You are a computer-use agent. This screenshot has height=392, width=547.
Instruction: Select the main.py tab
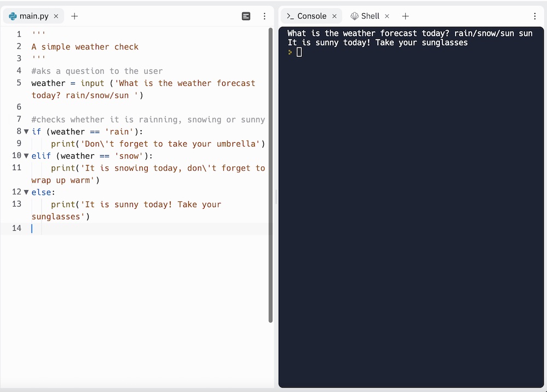click(x=33, y=16)
